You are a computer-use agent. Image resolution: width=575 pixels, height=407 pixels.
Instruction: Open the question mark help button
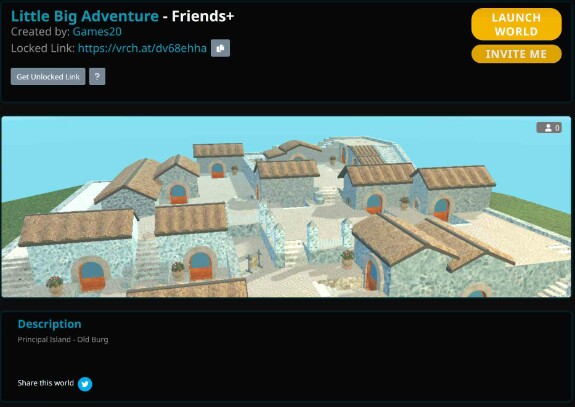click(97, 77)
